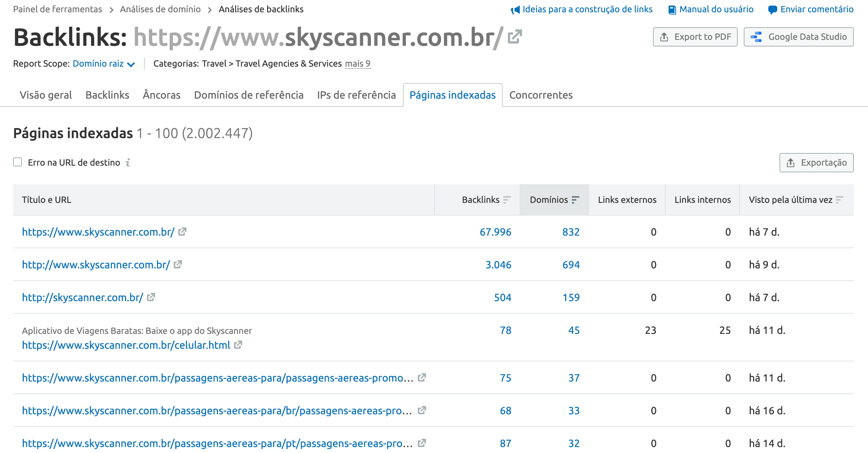868x453 pixels.
Task: Click external link icon after celular.html URL
Action: point(238,345)
